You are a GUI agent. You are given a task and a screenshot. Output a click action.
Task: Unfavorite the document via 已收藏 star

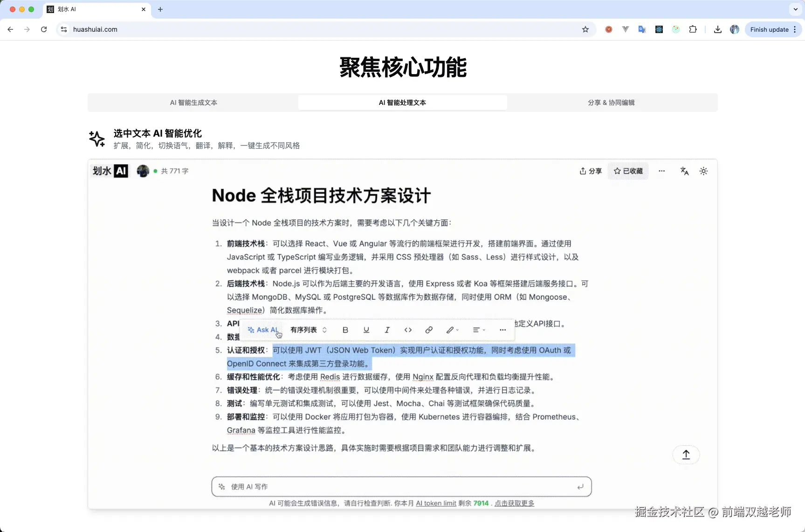point(628,171)
